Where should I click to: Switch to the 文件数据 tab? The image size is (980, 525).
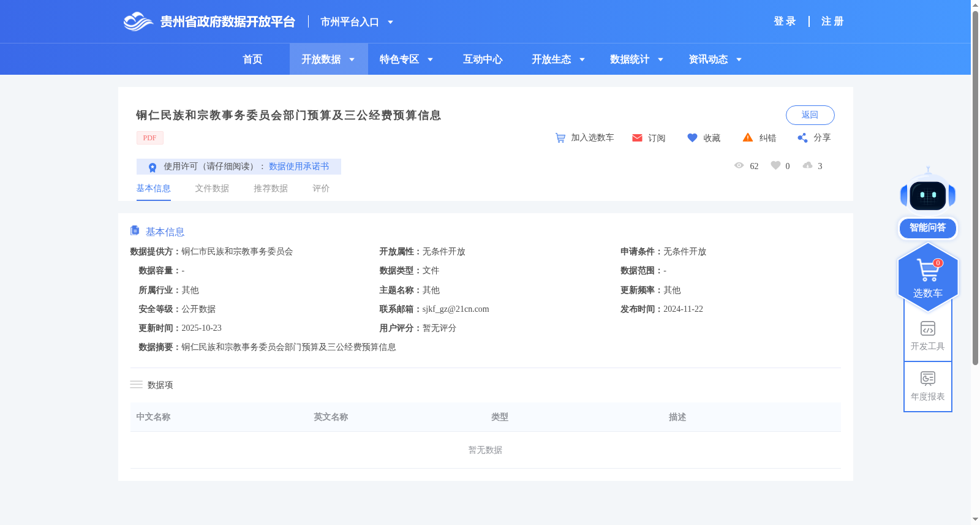tap(212, 188)
